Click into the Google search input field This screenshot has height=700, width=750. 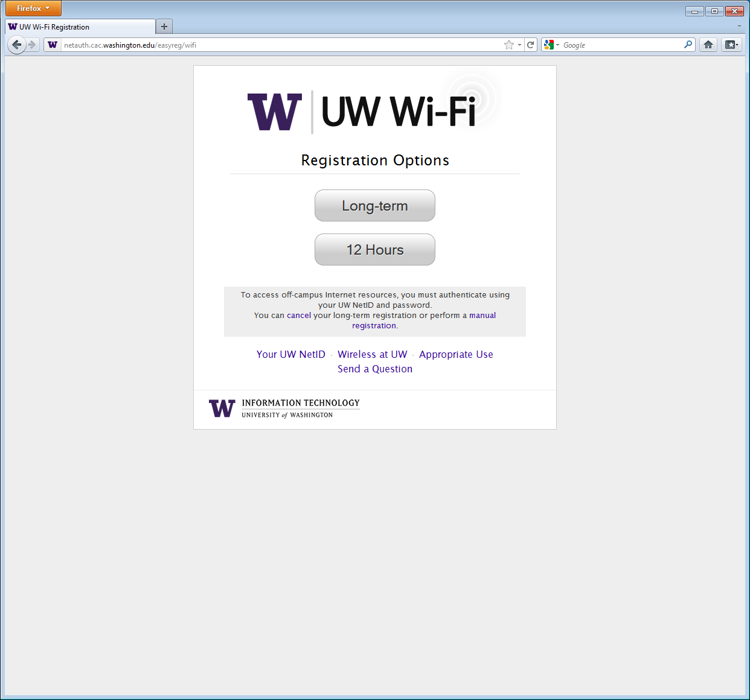[622, 45]
